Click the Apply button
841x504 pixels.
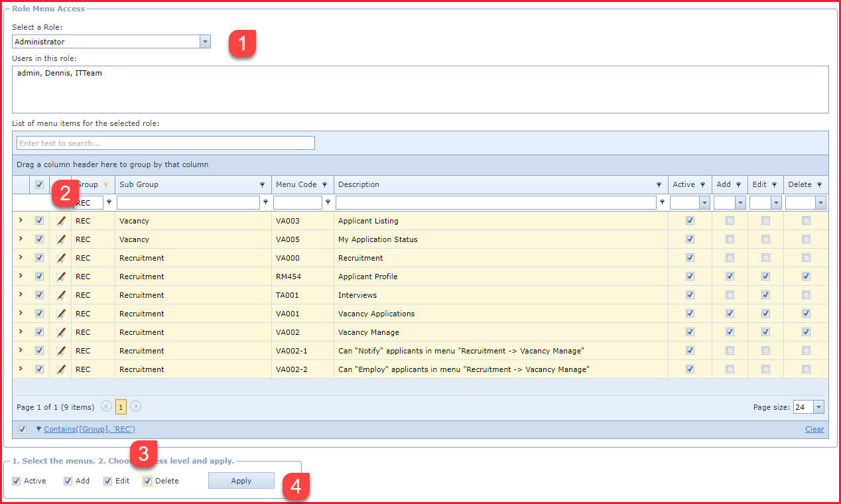point(241,481)
